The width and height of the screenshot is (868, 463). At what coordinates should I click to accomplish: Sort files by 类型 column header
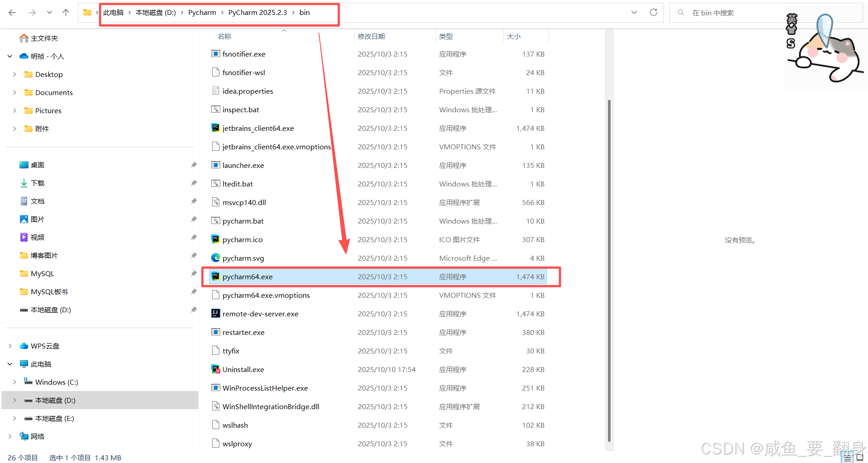pyautogui.click(x=446, y=36)
